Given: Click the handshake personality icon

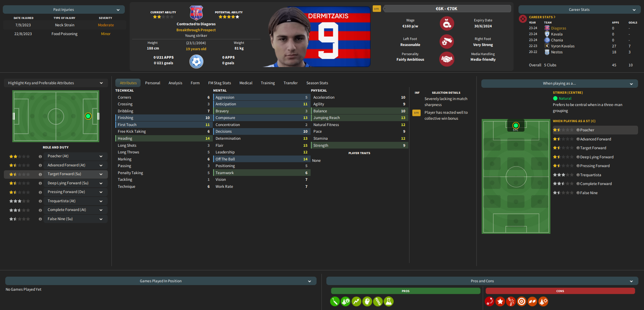Looking at the screenshot, I should pyautogui.click(x=447, y=59).
